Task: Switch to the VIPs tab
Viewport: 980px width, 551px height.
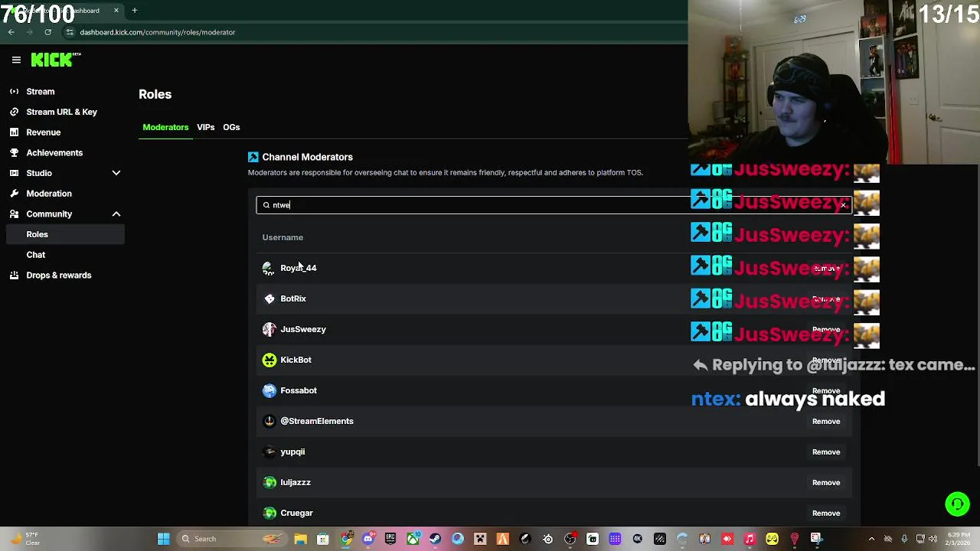Action: point(205,127)
